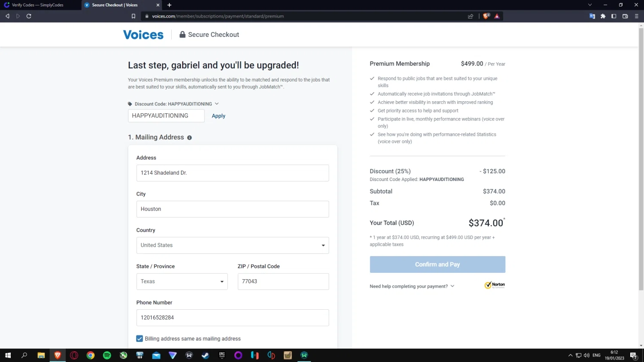This screenshot has height=362, width=644.
Task: Click the browser forward arrow
Action: pyautogui.click(x=18, y=16)
